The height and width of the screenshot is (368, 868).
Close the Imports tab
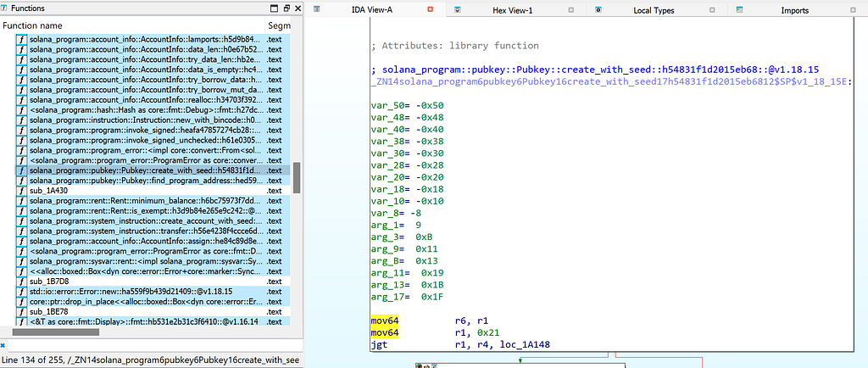853,9
